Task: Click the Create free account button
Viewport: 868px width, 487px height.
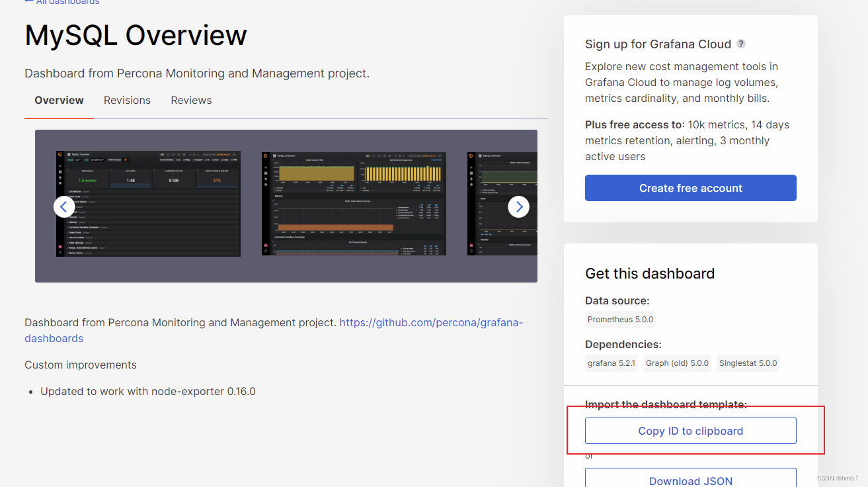Action: click(691, 188)
